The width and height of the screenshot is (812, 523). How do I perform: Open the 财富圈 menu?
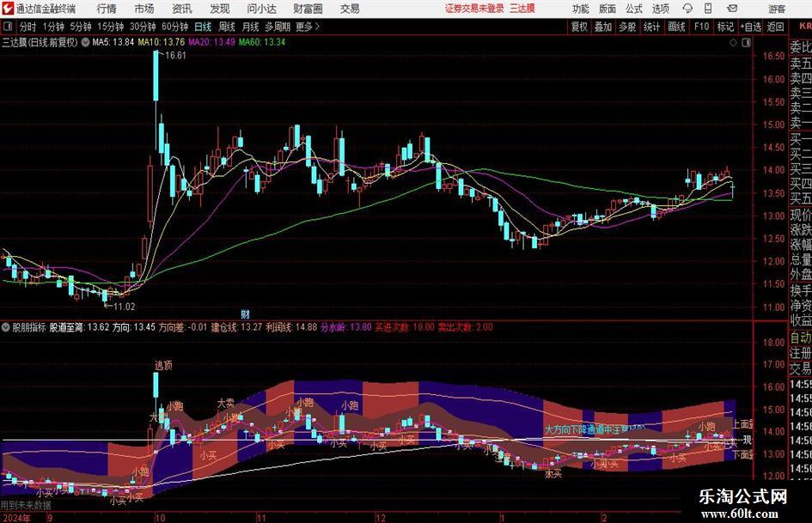click(x=308, y=9)
